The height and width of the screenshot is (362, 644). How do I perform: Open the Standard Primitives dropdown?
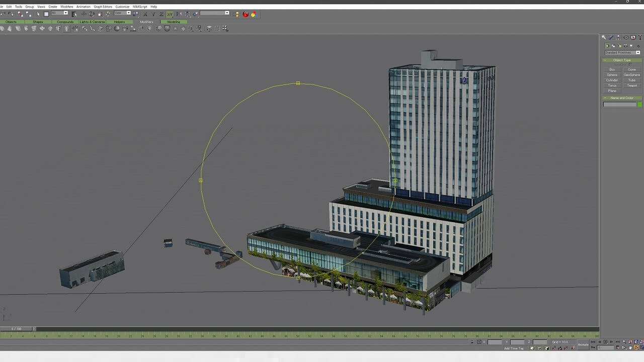(622, 52)
